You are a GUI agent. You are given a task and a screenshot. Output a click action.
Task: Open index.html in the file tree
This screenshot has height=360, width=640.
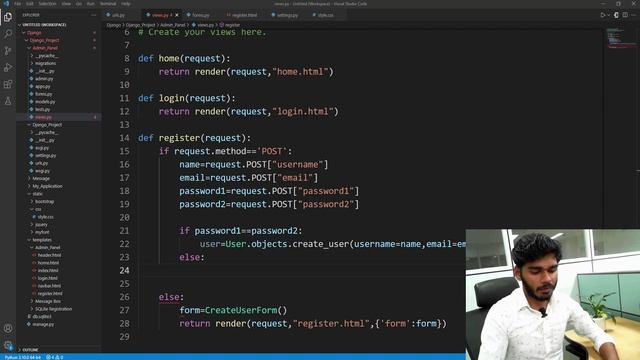point(48,271)
